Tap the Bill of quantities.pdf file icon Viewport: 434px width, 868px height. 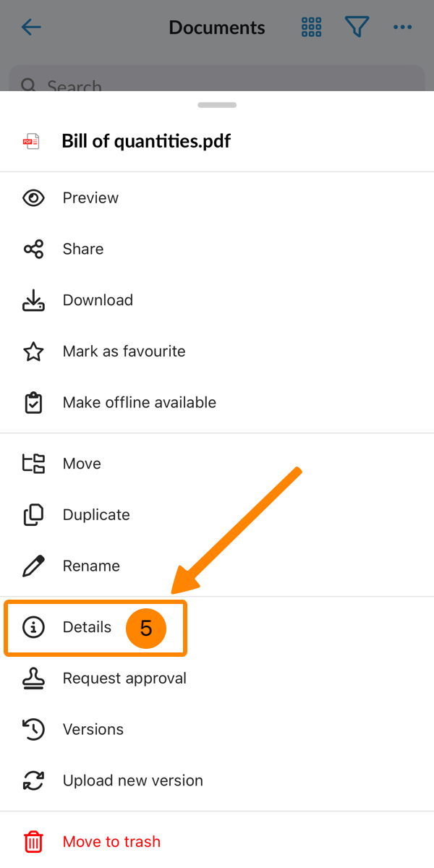click(31, 141)
